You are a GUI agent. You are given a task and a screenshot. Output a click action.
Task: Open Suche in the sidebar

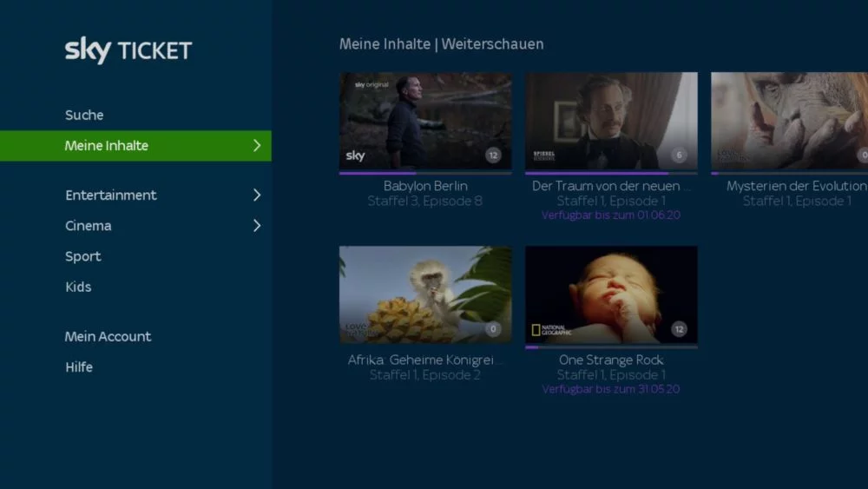pos(84,116)
